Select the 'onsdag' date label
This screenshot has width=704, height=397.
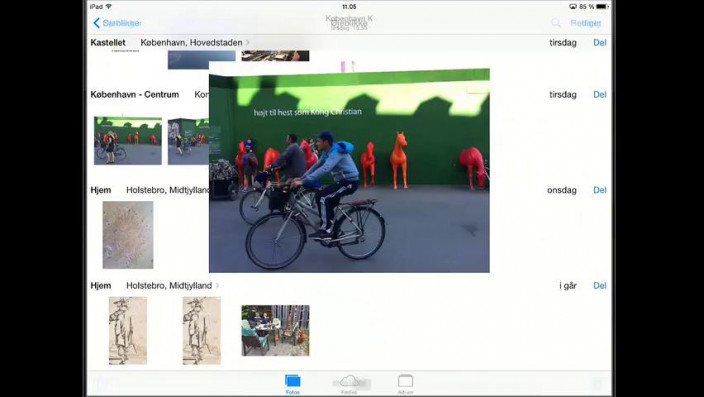coord(562,190)
